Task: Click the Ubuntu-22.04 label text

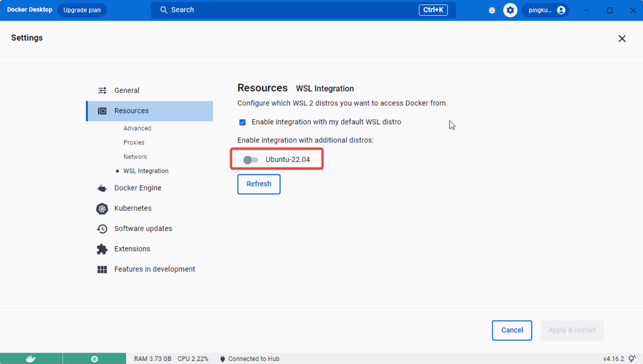Action: pos(288,160)
